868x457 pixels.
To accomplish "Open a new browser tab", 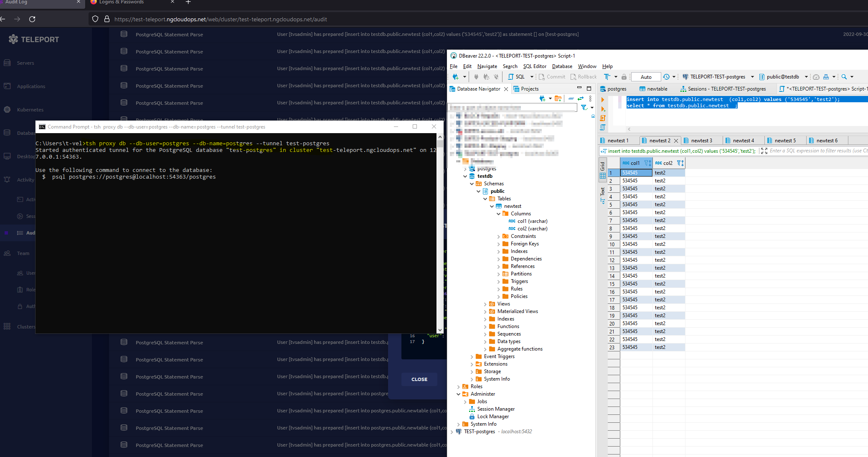I will coord(188,2).
